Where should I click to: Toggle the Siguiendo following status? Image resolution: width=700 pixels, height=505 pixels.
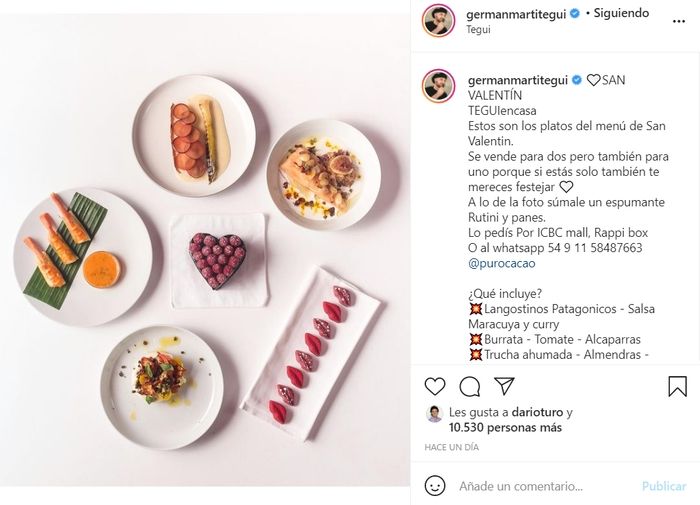tap(621, 13)
